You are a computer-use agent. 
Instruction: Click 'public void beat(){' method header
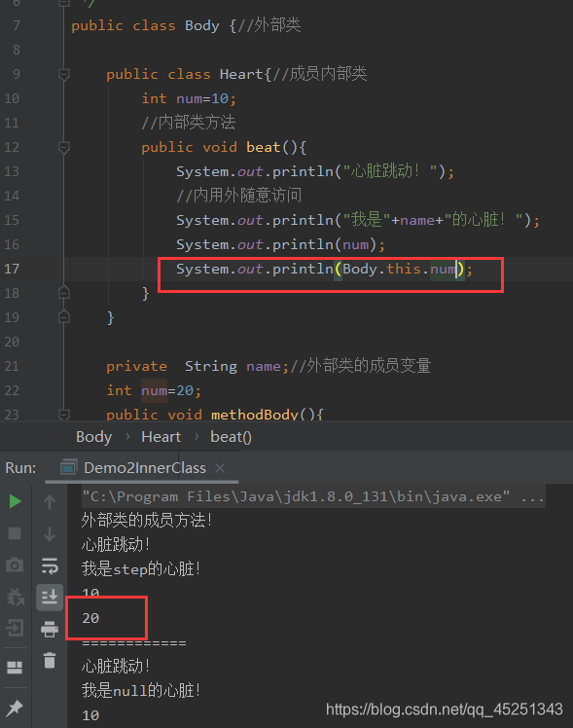pyautogui.click(x=224, y=148)
